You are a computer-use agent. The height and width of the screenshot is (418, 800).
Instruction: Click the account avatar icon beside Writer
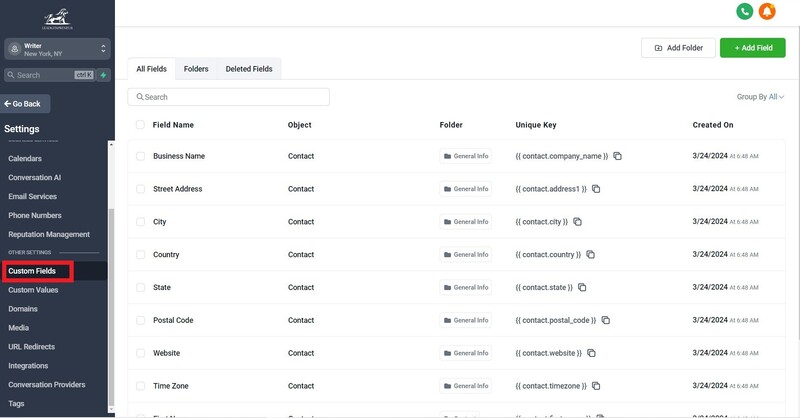[15, 49]
